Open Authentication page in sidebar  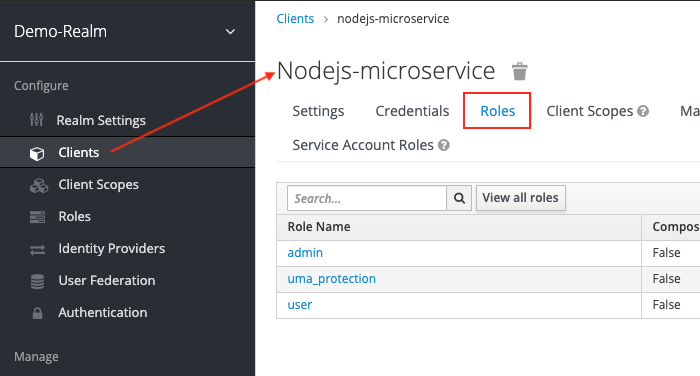tap(103, 313)
